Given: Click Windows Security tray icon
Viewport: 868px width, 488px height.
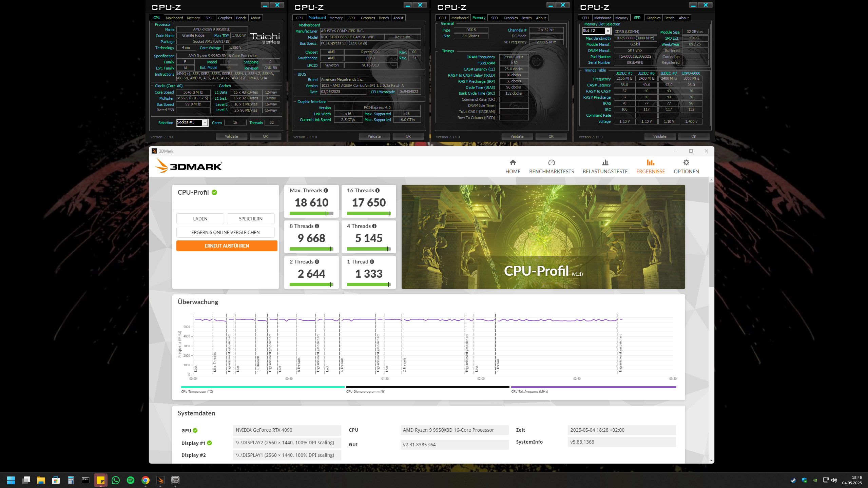Looking at the screenshot, I should [804, 480].
